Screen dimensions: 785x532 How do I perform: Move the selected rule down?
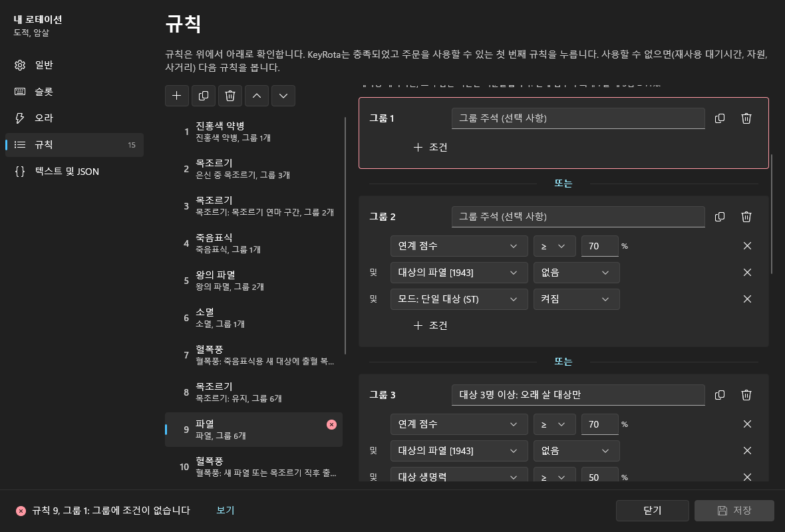[283, 96]
